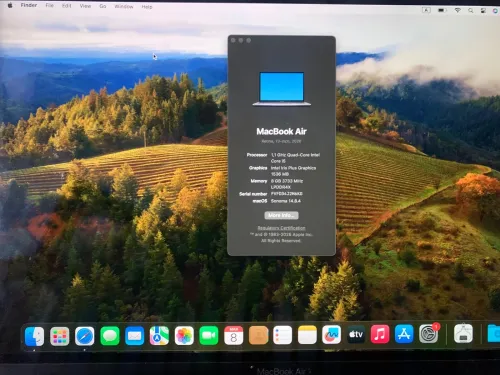Activate Siri from the menu bar

(496, 11)
